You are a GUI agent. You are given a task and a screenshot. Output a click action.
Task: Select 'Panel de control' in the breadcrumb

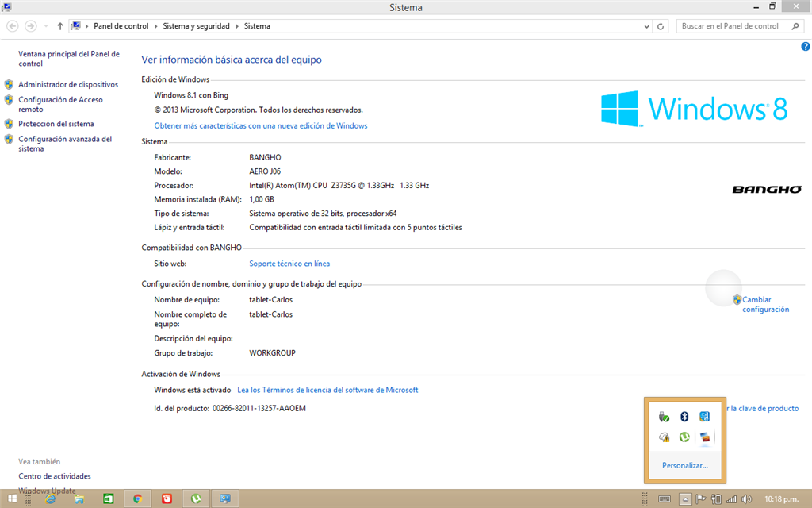pyautogui.click(x=121, y=26)
